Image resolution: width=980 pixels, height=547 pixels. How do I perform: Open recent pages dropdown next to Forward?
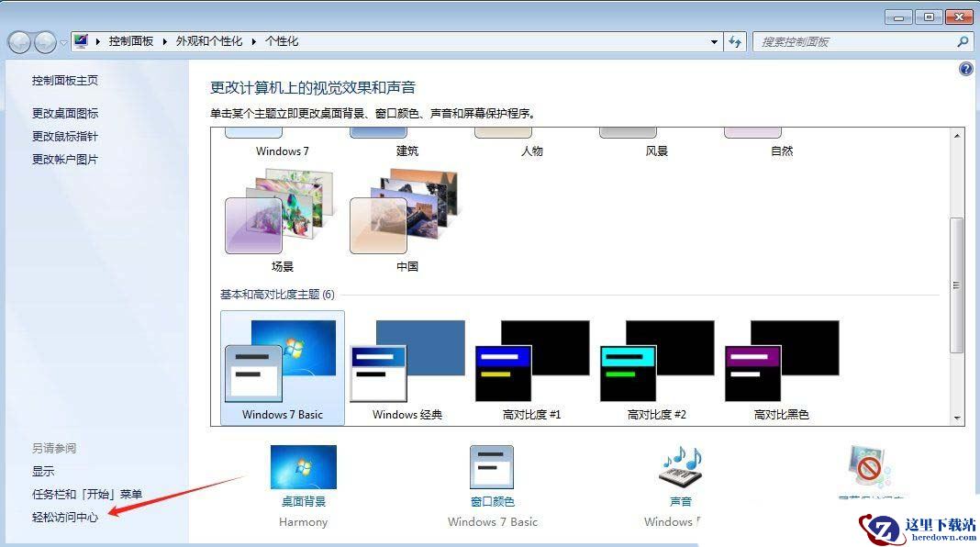tap(63, 43)
